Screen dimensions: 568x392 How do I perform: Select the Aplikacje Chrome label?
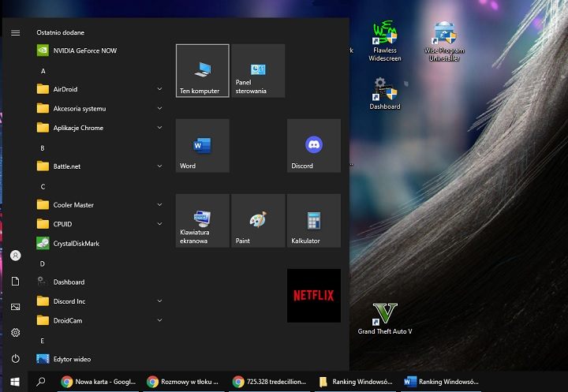(x=78, y=128)
